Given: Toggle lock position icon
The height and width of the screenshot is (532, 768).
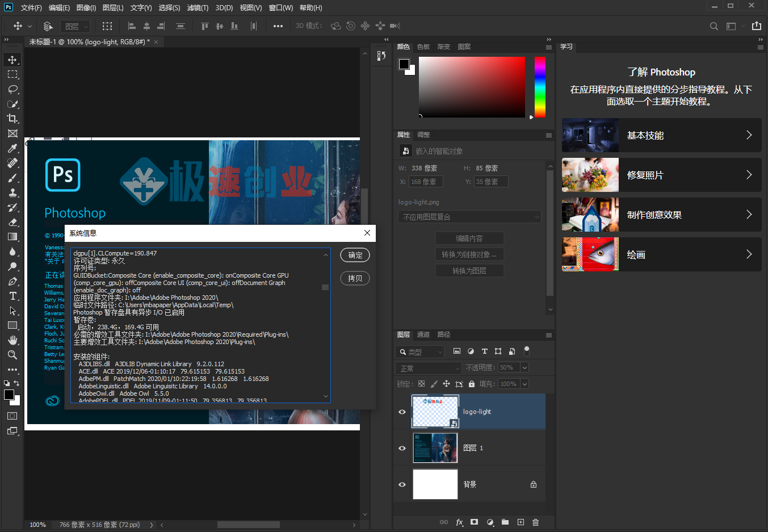Looking at the screenshot, I should click(x=446, y=384).
